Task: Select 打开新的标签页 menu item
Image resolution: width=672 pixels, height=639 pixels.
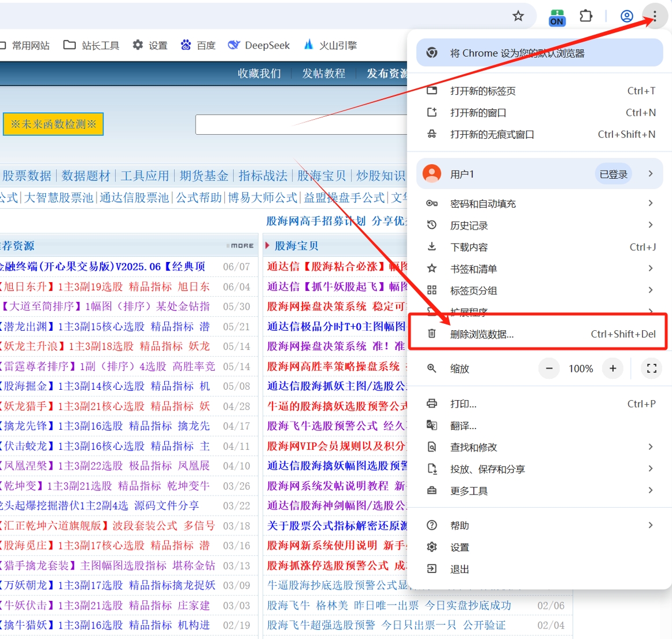Action: [x=540, y=91]
